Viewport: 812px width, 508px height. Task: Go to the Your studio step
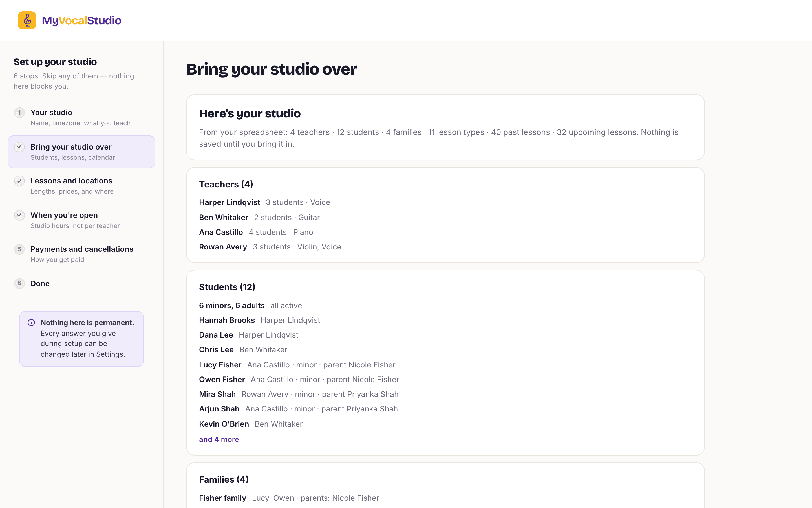point(81,117)
